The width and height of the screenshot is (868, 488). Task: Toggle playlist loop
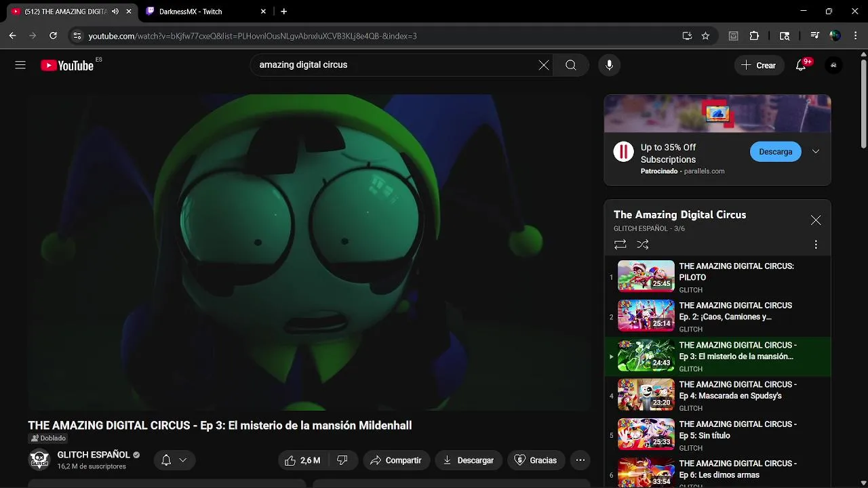click(620, 245)
